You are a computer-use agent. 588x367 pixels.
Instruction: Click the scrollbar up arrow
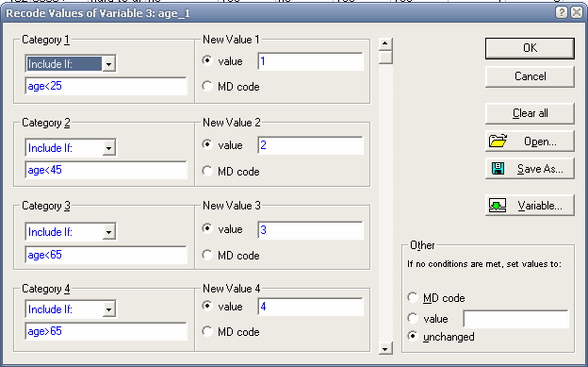pyautogui.click(x=385, y=43)
